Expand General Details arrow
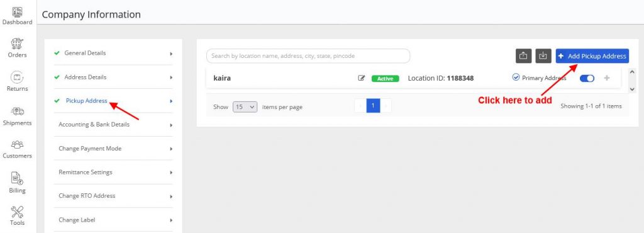The image size is (644, 233). click(171, 54)
